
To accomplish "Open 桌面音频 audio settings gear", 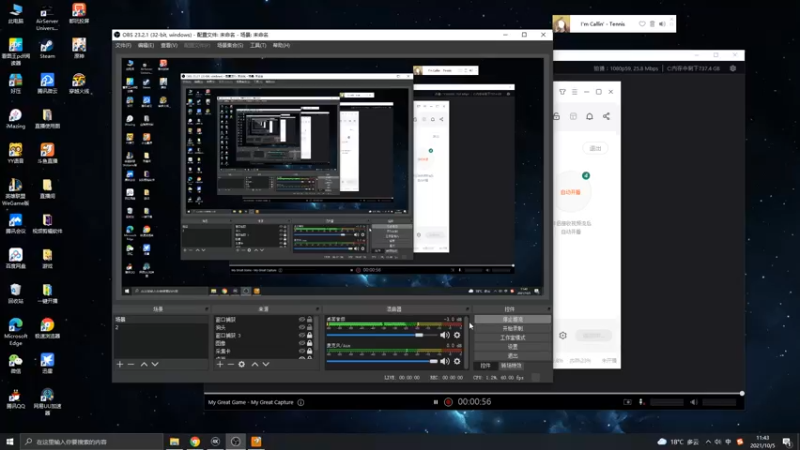I will [457, 335].
